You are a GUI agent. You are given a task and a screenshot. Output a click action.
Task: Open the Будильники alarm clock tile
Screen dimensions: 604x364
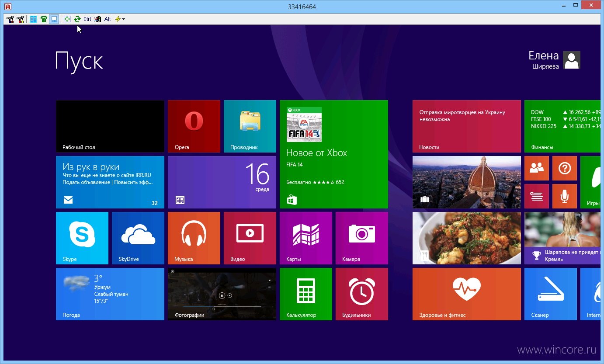362,294
